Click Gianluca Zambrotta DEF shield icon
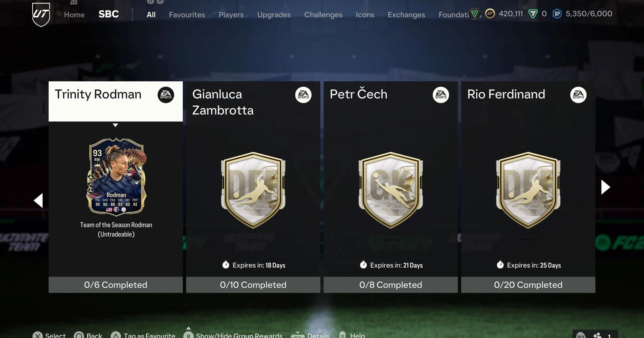The image size is (644, 338). click(x=253, y=190)
